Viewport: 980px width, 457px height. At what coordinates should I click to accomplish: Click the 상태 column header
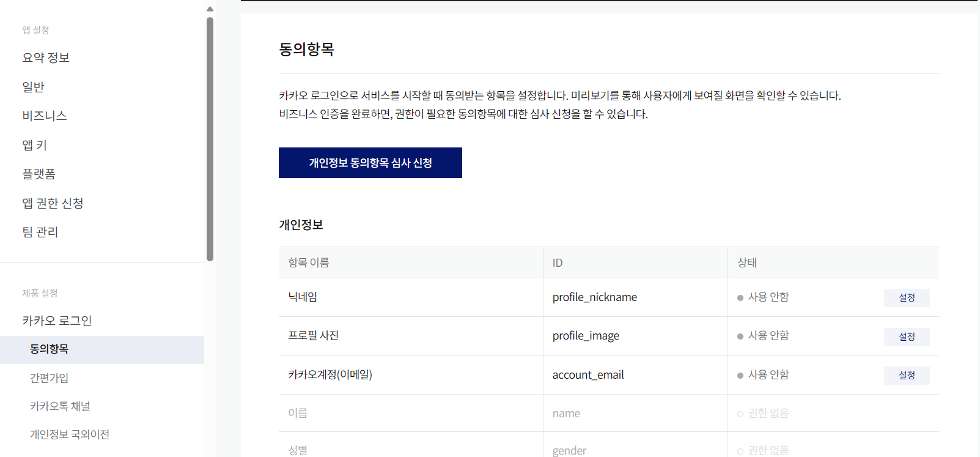747,262
